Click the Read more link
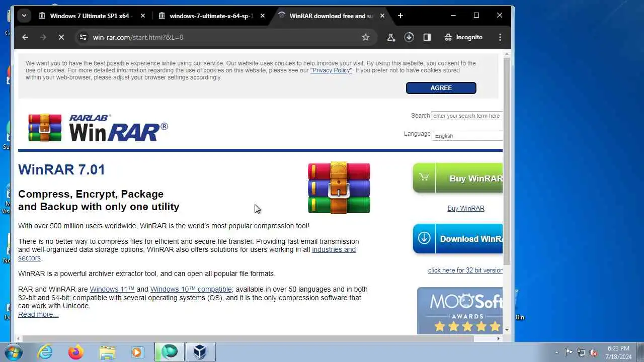The width and height of the screenshot is (644, 362). 38,314
